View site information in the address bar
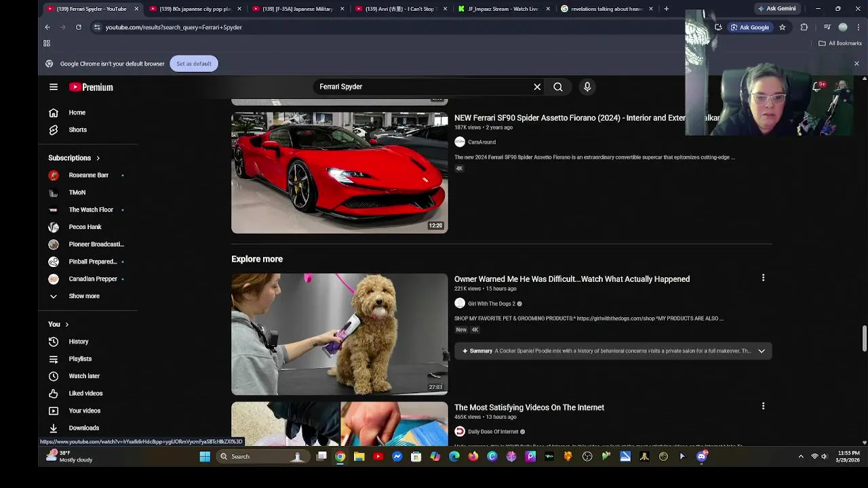868x488 pixels. (x=97, y=27)
